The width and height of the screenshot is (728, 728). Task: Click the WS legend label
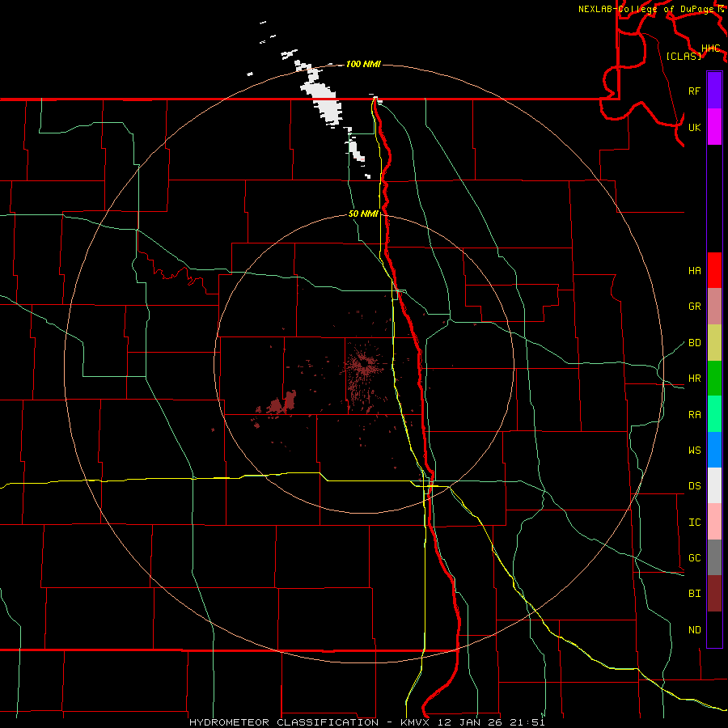(x=695, y=451)
